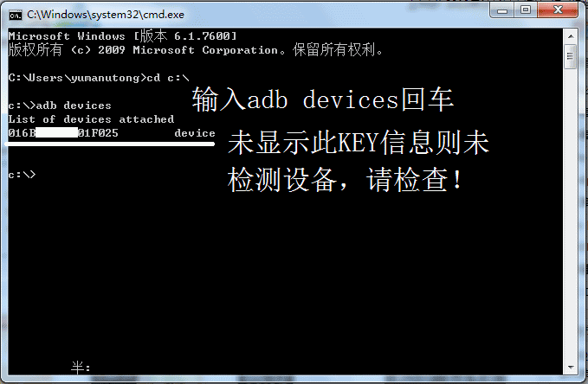Image resolution: width=588 pixels, height=384 pixels.
Task: Close the command prompt window
Action: [x=558, y=10]
